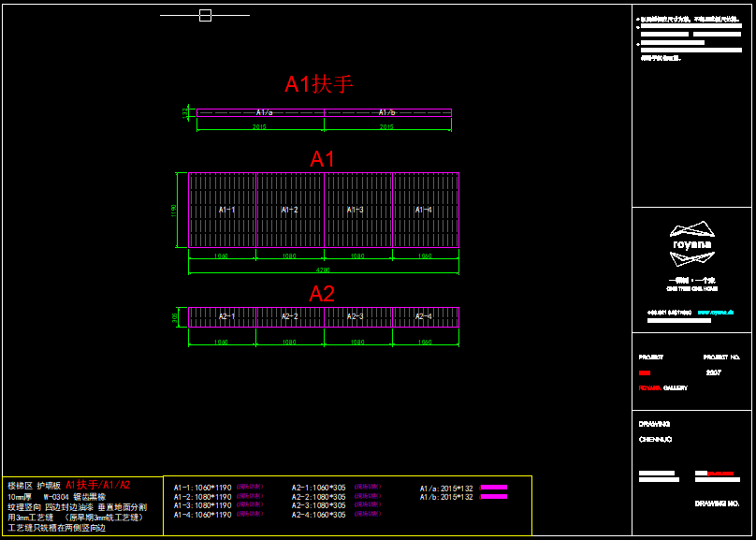Click the CHENNUO drawing name text

pyautogui.click(x=655, y=439)
